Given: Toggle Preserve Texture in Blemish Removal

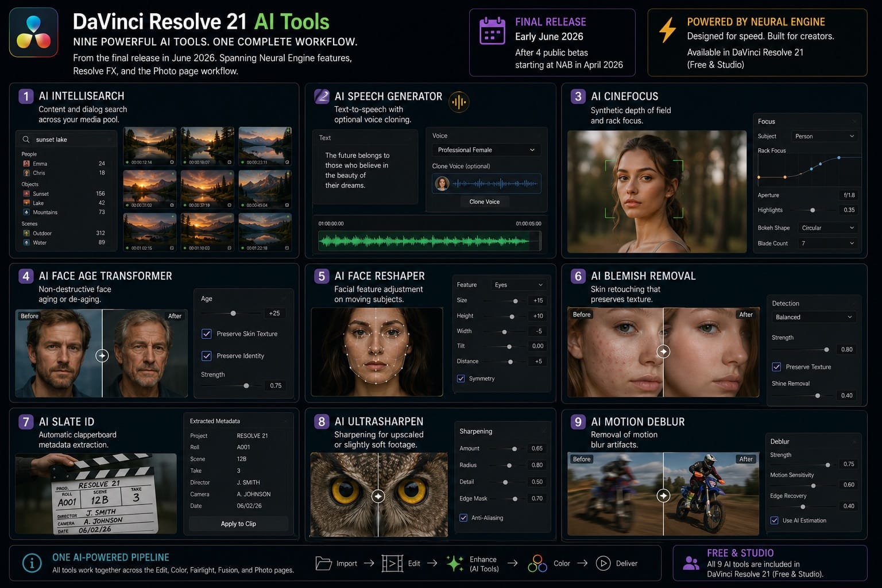Looking at the screenshot, I should tap(776, 367).
